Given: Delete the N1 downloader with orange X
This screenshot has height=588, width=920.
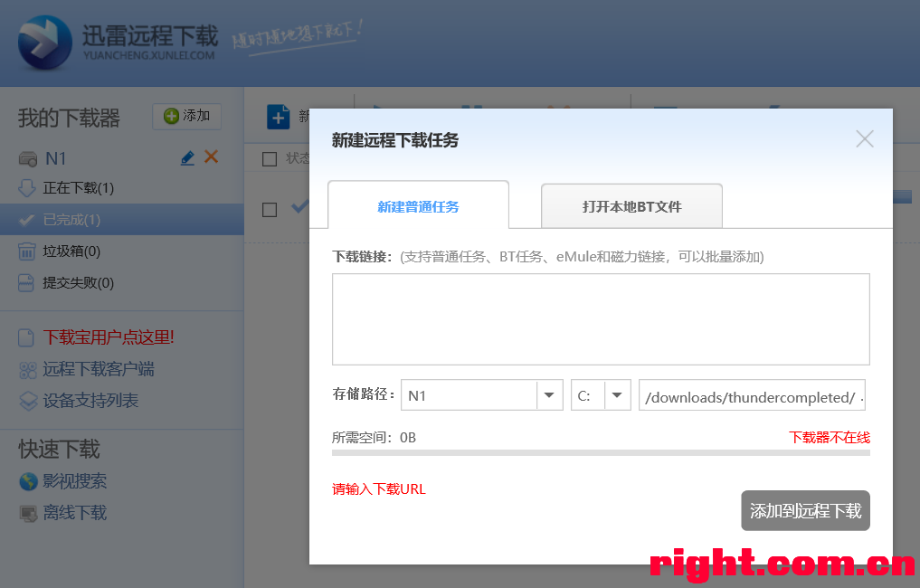Looking at the screenshot, I should pyautogui.click(x=211, y=156).
